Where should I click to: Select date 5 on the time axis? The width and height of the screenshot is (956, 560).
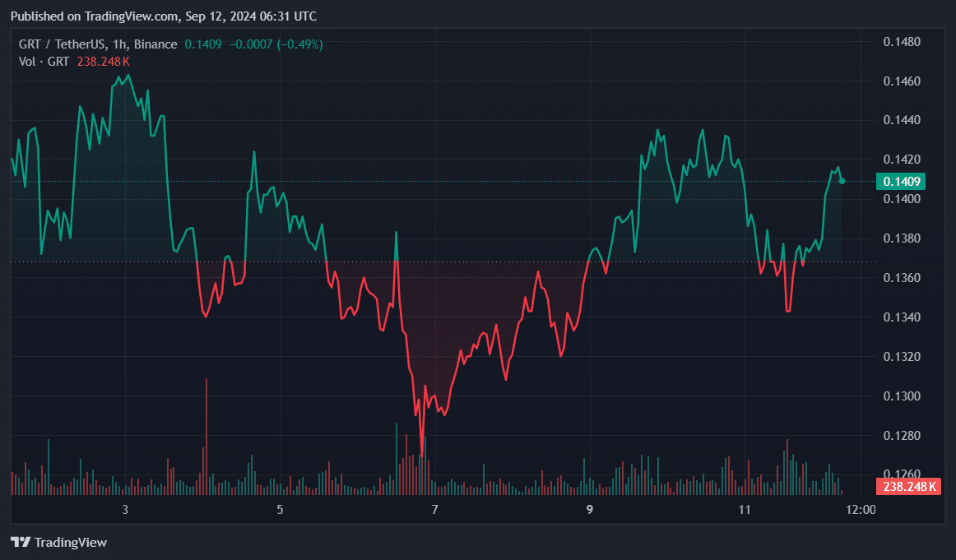pos(280,509)
